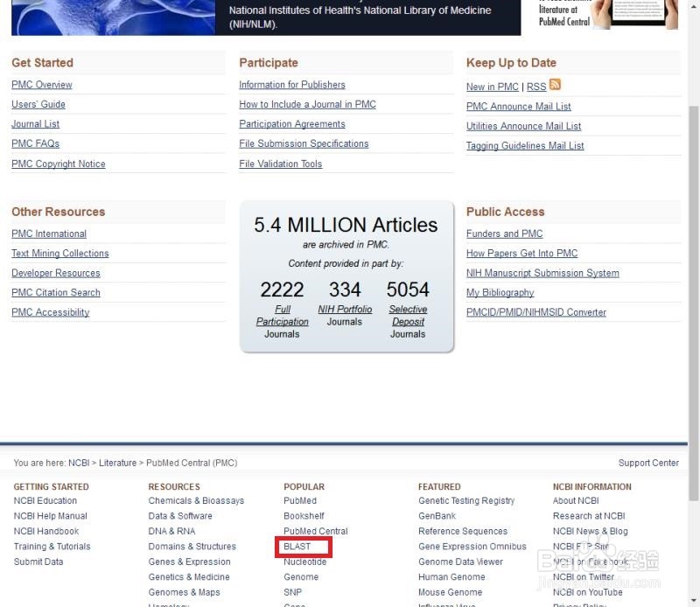The height and width of the screenshot is (607, 700).
Task: Open NIH Portfolio journals link
Action: (x=345, y=310)
